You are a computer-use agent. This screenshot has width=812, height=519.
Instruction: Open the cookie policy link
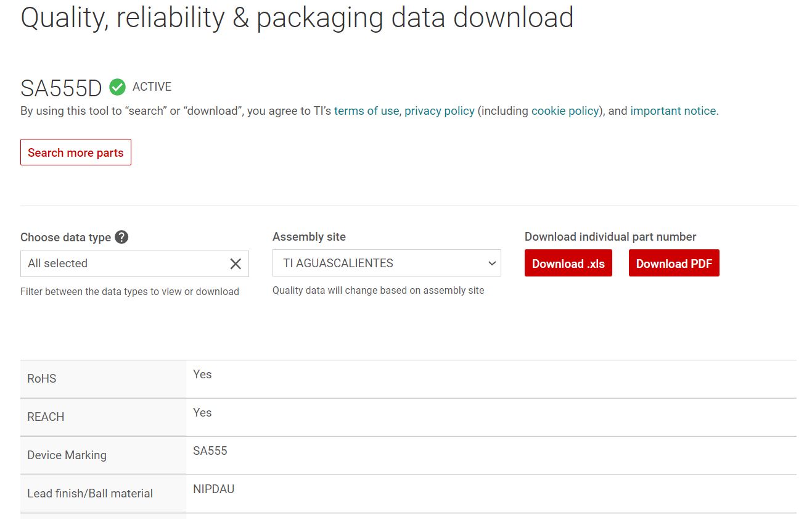click(565, 111)
